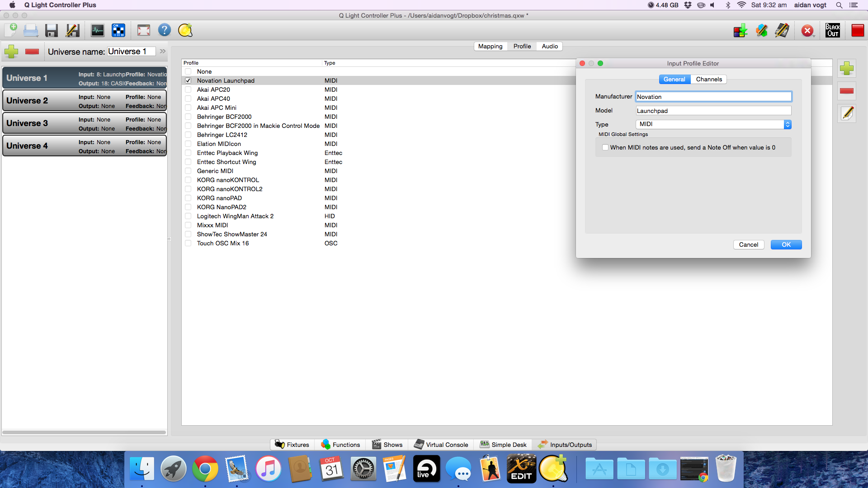Click the universe list horizontal scrollbar
The width and height of the screenshot is (868, 488).
(x=84, y=432)
